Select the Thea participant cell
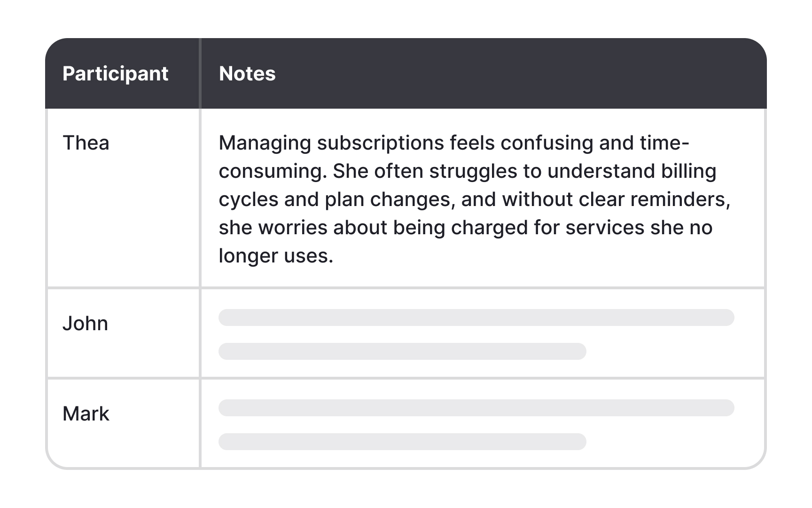The width and height of the screenshot is (812, 508). point(86,143)
